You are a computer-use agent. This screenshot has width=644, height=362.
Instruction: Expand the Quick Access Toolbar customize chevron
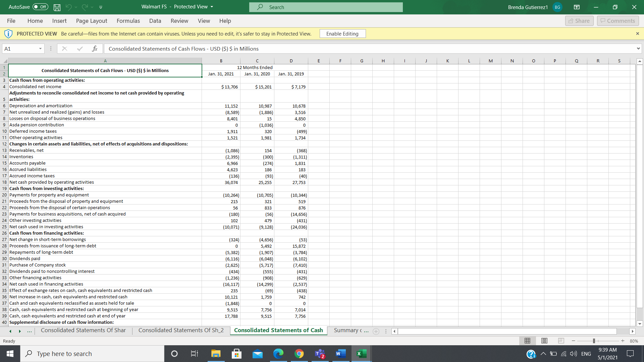point(101,7)
